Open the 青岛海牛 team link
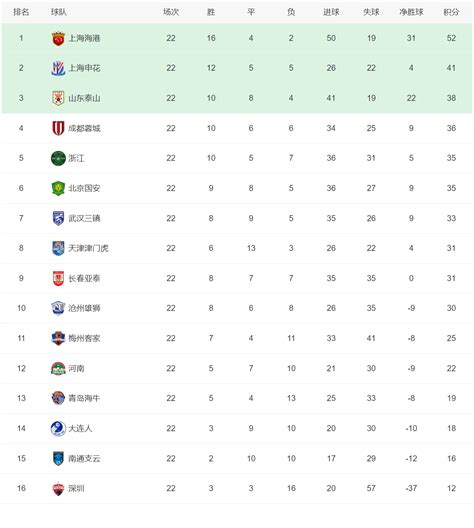This screenshot has height=528, width=474. (84, 398)
